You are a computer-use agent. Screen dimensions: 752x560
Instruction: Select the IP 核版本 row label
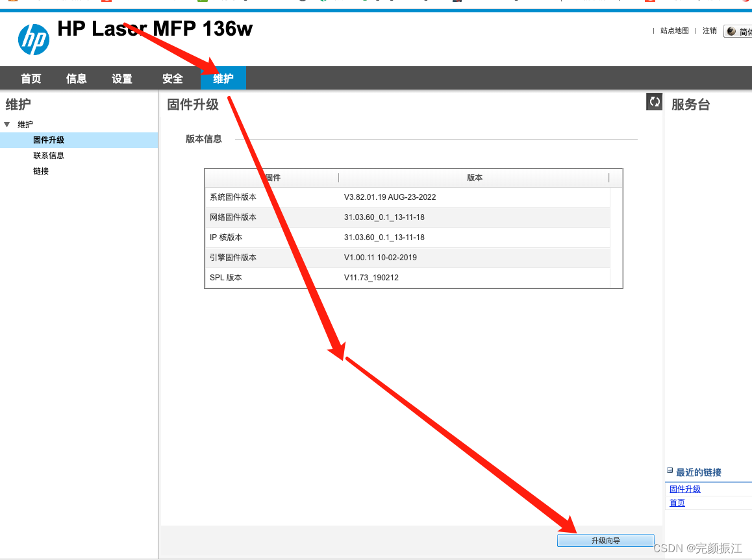coord(226,237)
